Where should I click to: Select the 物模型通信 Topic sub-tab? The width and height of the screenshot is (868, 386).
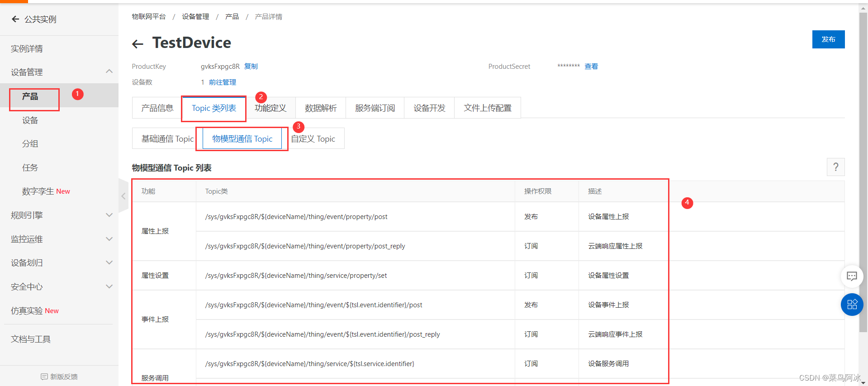click(x=242, y=138)
